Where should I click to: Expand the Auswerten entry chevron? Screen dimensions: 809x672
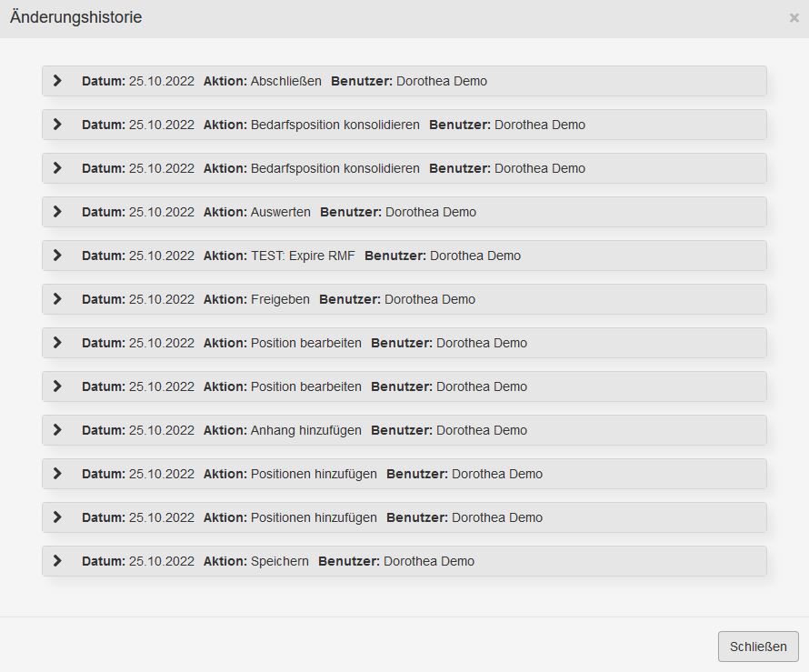(57, 211)
